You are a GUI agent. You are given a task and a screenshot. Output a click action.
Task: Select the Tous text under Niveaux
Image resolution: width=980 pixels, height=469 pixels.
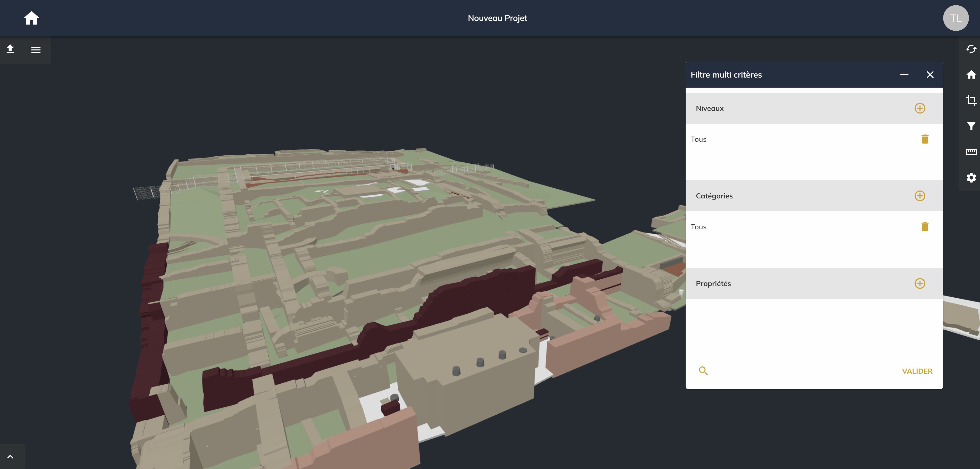coord(698,139)
